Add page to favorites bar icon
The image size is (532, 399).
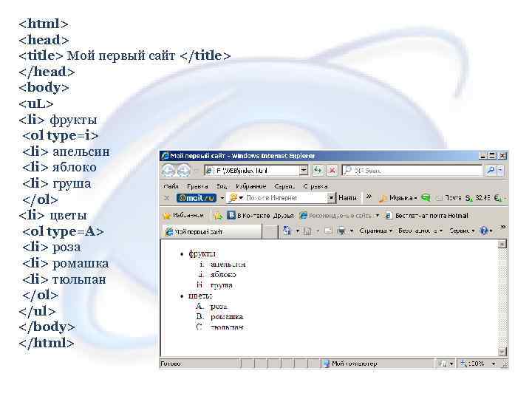[x=218, y=216]
